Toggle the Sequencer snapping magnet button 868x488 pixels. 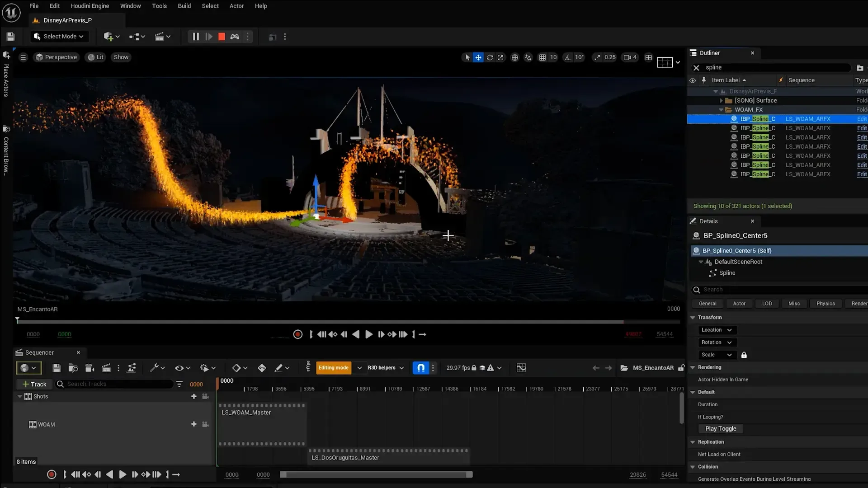[x=420, y=368]
